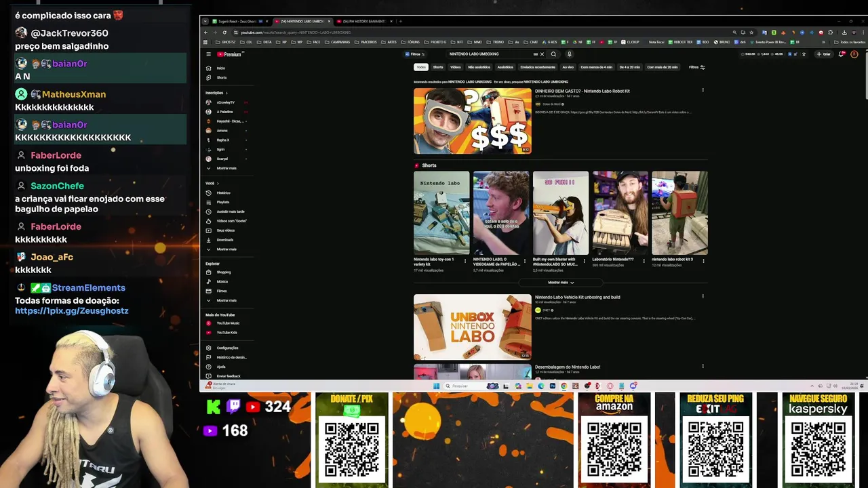Open YouTube notifications bell
The width and height of the screenshot is (868, 488).
(x=842, y=54)
